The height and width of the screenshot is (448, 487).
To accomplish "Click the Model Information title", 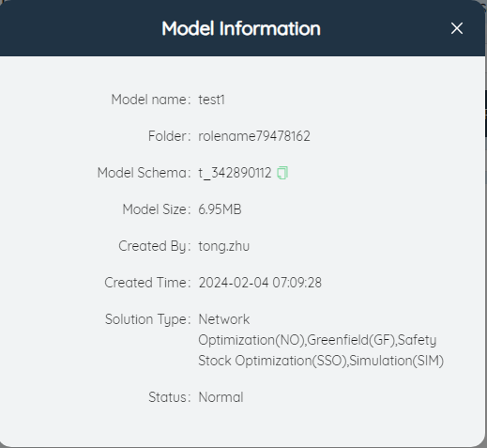I will [241, 28].
